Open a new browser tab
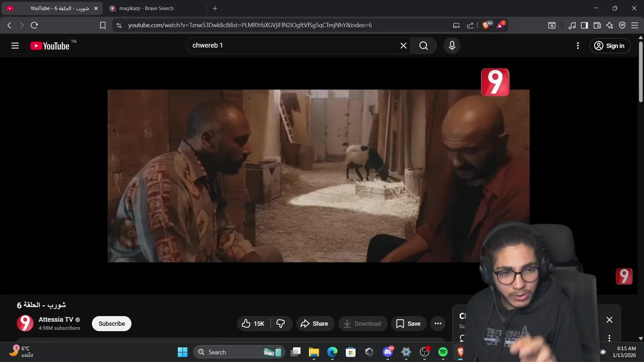 (x=215, y=9)
